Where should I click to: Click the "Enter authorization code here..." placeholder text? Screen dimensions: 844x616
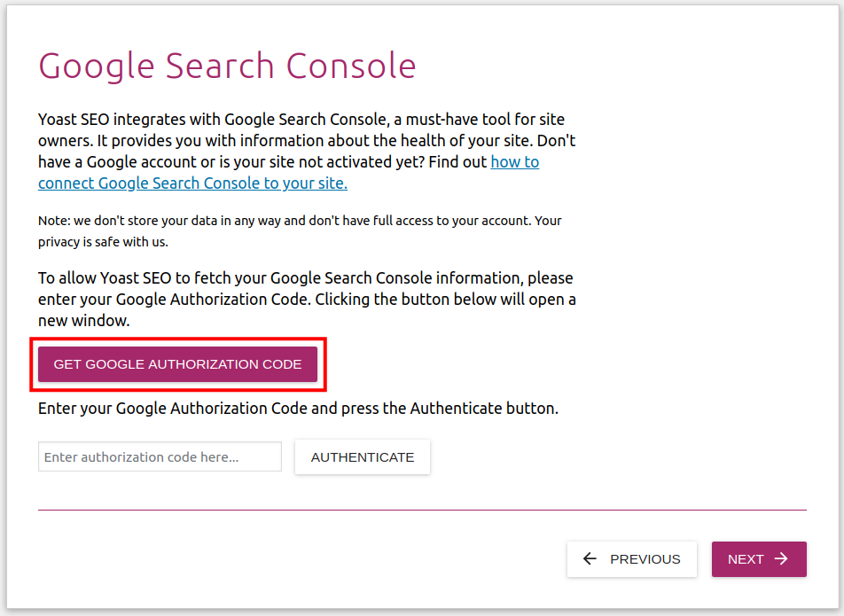point(141,457)
